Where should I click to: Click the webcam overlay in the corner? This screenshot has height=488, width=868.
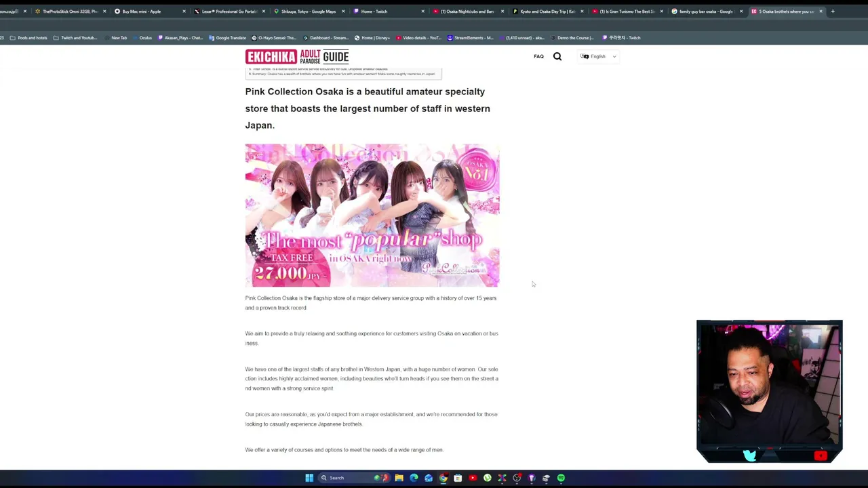click(x=769, y=391)
